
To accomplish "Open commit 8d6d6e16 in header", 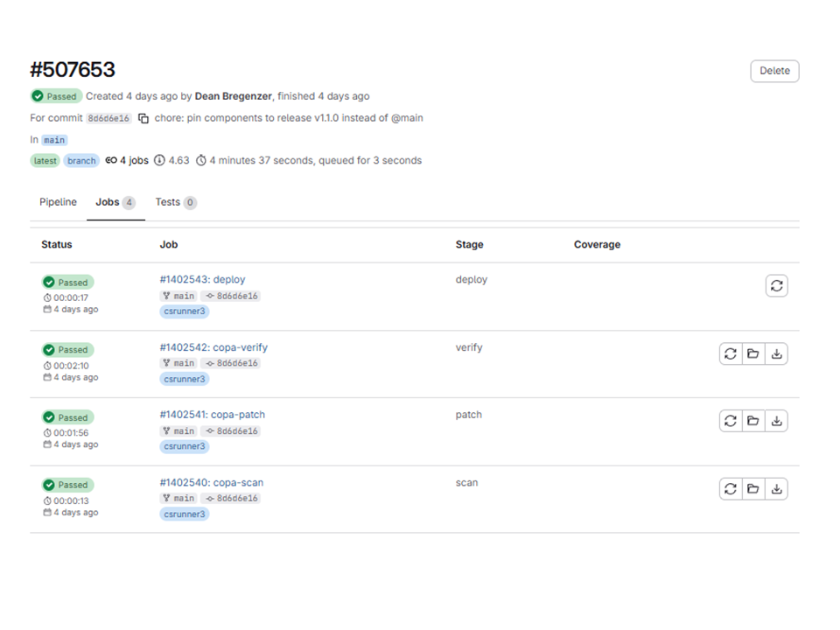I will point(108,118).
